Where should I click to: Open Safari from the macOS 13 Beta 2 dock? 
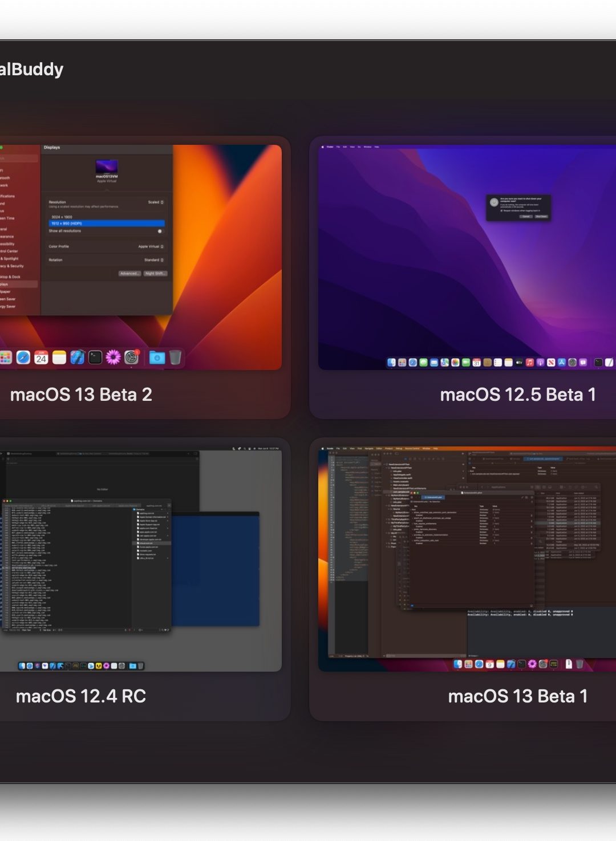tap(23, 357)
